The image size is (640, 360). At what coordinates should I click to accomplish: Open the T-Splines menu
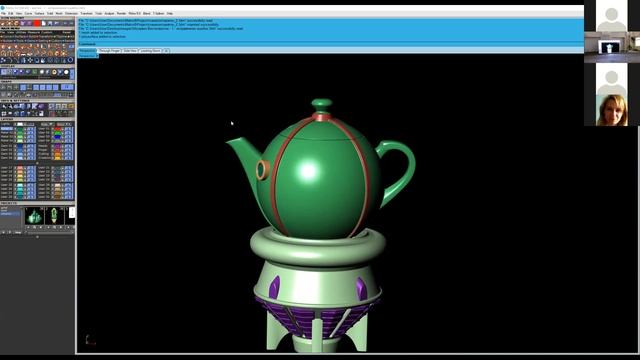click(158, 13)
